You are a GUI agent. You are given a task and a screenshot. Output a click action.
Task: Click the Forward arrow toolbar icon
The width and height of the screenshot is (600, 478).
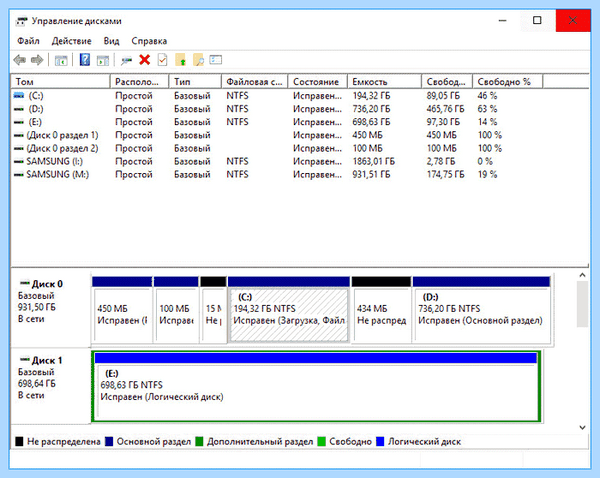click(37, 60)
